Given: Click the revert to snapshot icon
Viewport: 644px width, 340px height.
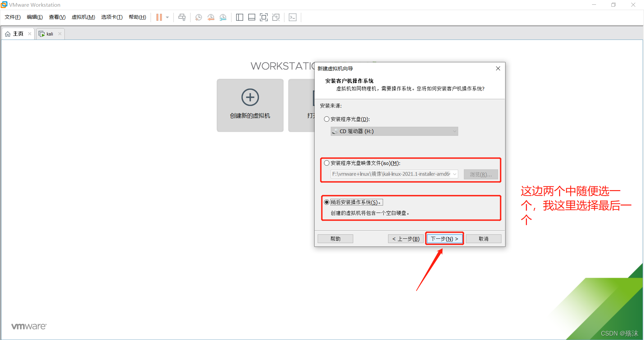Looking at the screenshot, I should (x=211, y=17).
